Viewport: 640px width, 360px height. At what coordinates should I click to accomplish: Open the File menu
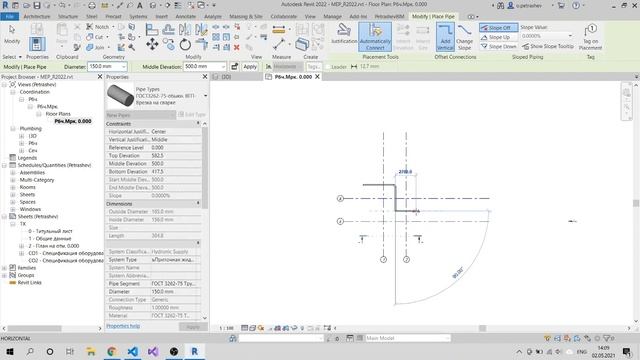[x=10, y=16]
